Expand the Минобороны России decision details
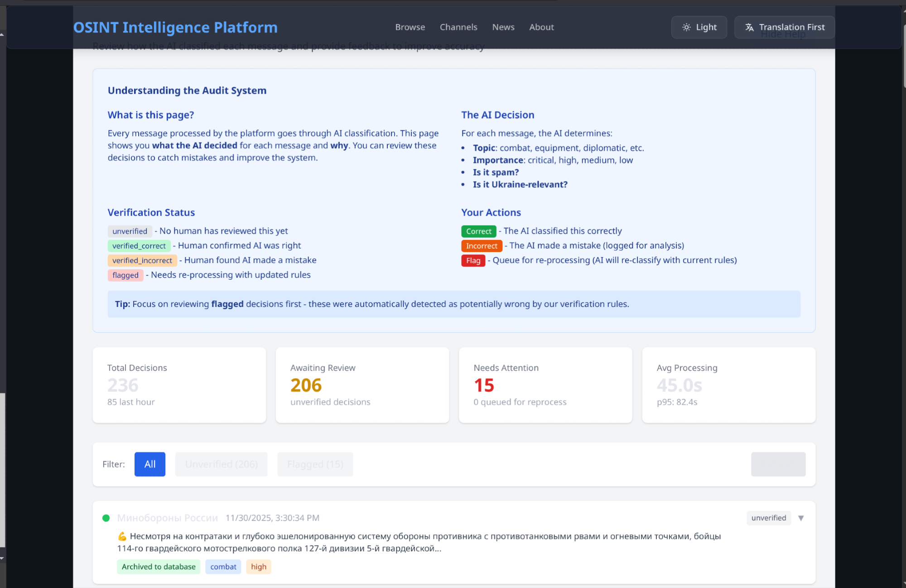906x588 pixels. point(800,518)
